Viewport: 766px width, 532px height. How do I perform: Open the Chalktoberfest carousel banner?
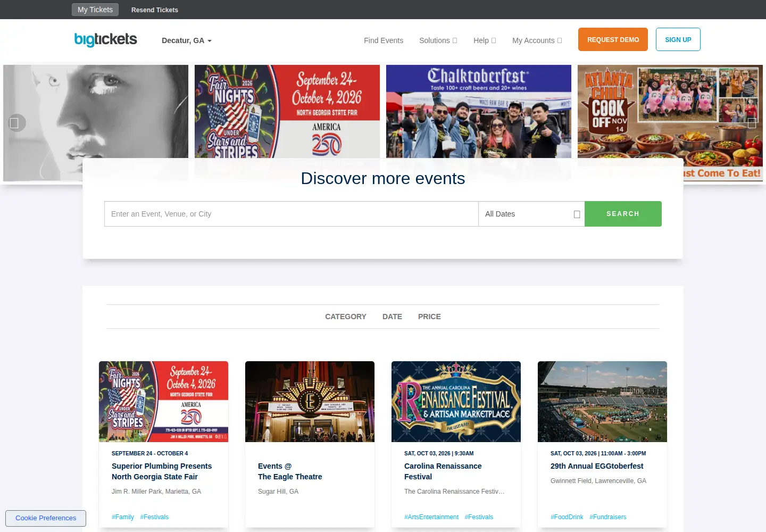click(x=479, y=111)
